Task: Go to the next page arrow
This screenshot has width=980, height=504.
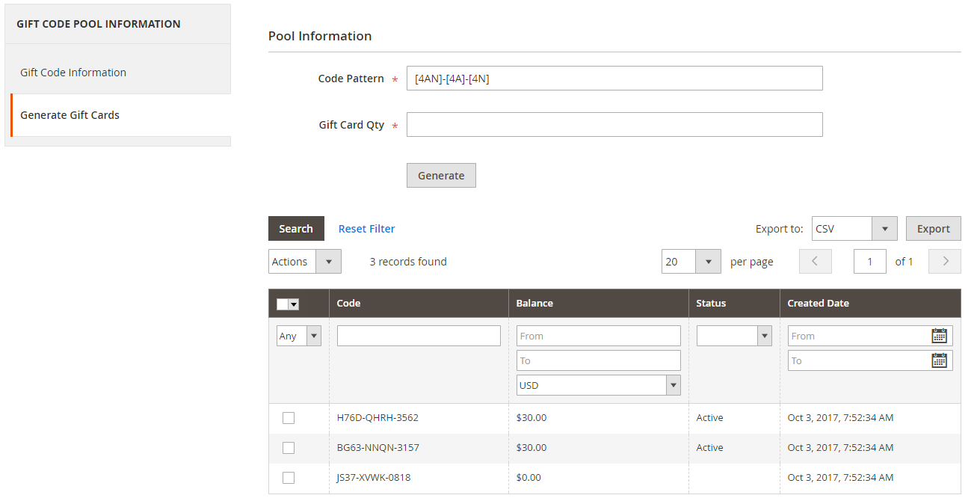Action: pyautogui.click(x=944, y=262)
